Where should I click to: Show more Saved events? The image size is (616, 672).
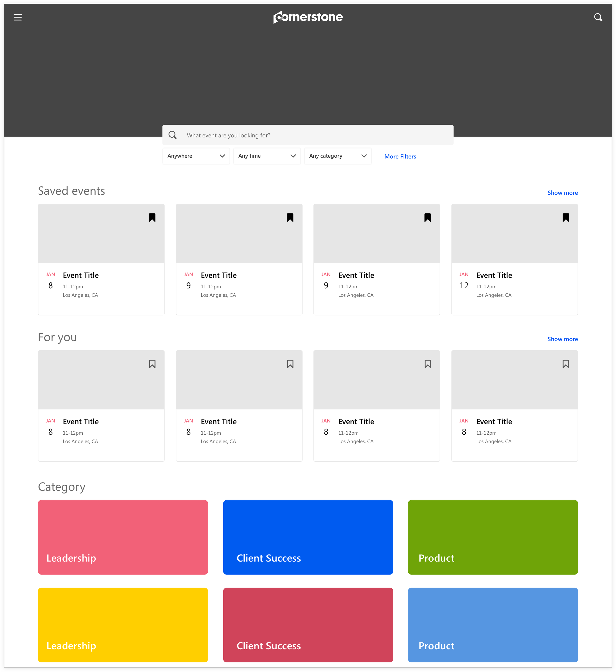562,193
